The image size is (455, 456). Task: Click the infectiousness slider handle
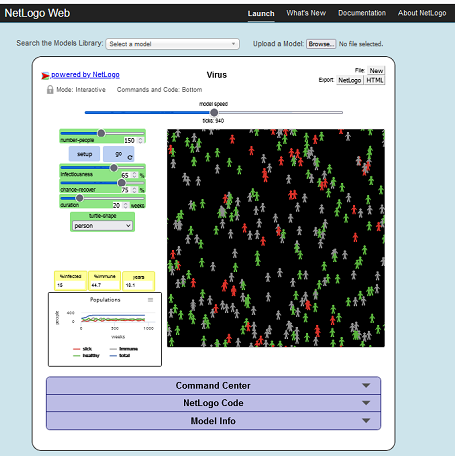pyautogui.click(x=114, y=167)
